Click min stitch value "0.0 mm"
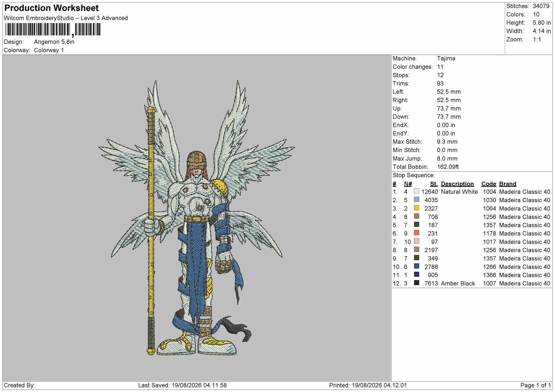Screen dimensions: 555x392 point(447,150)
